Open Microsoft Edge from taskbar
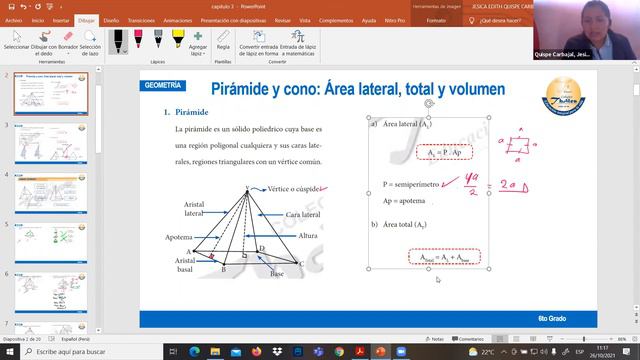The width and height of the screenshot is (640, 360). pyautogui.click(x=194, y=351)
